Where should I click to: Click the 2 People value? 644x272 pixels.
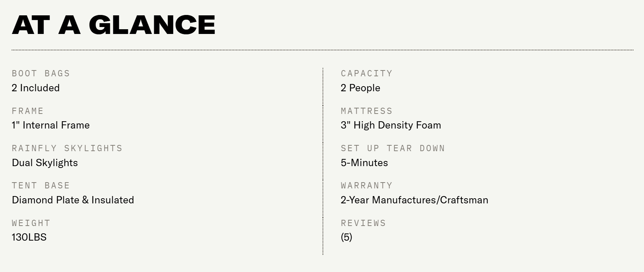[360, 88]
